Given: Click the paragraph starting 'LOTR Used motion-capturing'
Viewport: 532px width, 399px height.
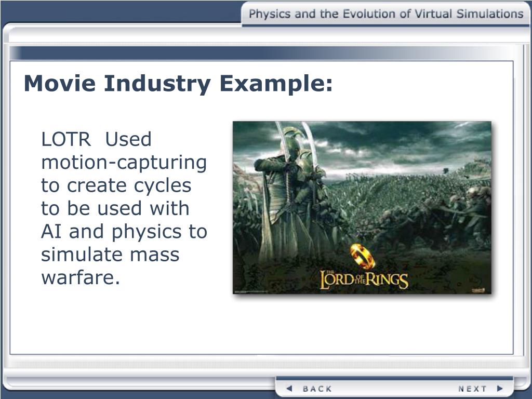Looking at the screenshot, I should [124, 208].
